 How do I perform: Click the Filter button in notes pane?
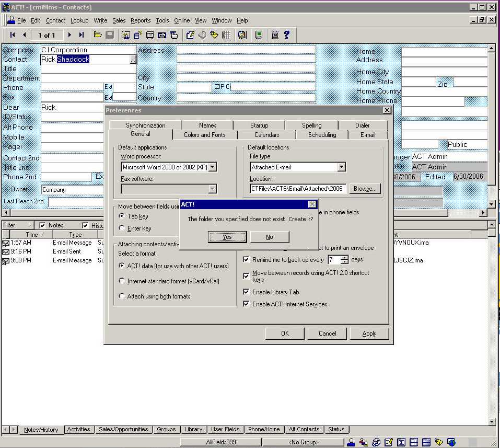pyautogui.click(x=17, y=225)
